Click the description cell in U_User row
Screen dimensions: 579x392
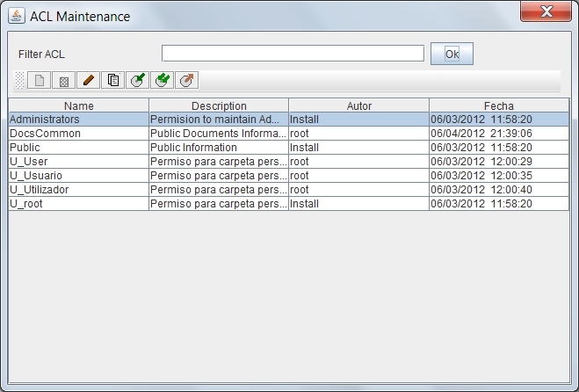coord(219,162)
